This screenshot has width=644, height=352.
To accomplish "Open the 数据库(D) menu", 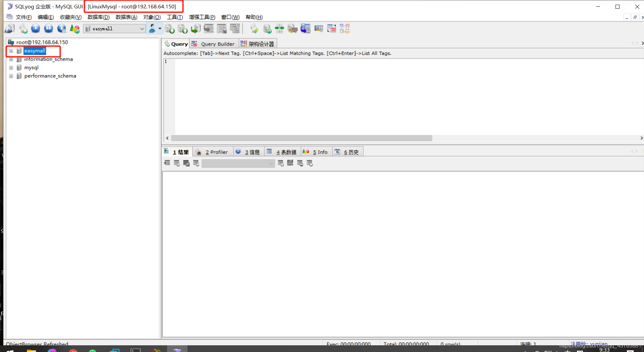I will pos(98,17).
